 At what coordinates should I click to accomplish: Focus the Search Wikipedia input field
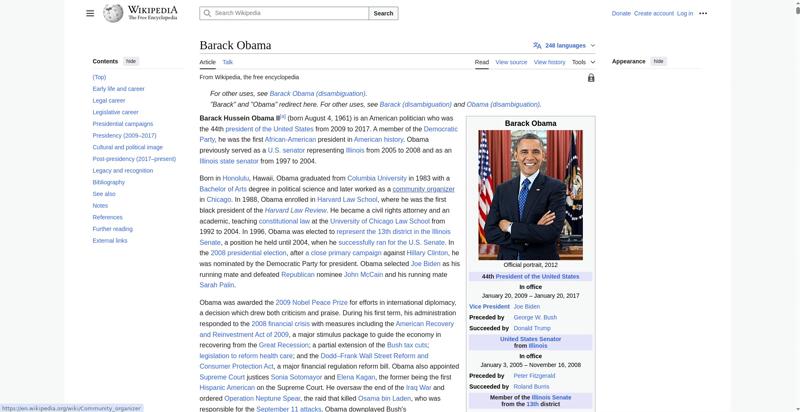(284, 13)
